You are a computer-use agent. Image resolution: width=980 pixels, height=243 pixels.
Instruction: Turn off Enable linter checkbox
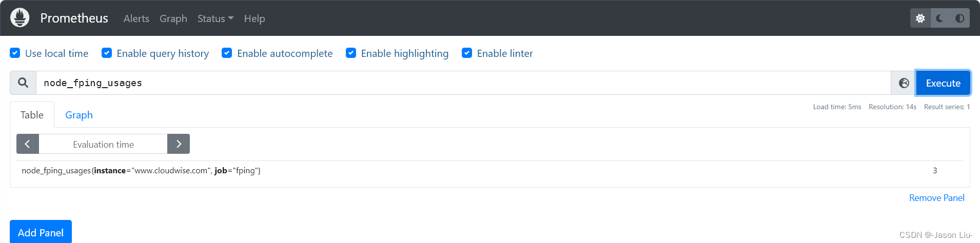(467, 53)
